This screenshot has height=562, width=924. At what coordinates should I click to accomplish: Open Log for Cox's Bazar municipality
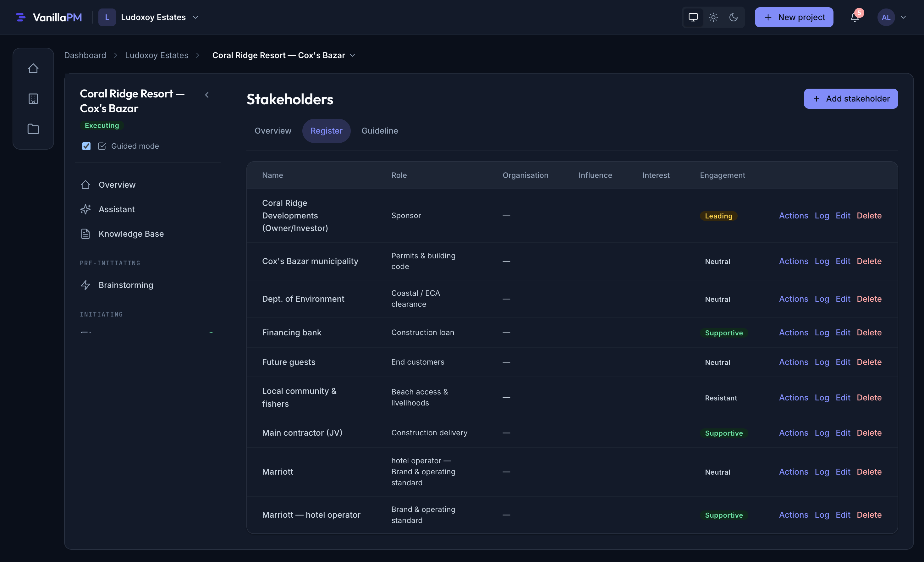pyautogui.click(x=822, y=261)
